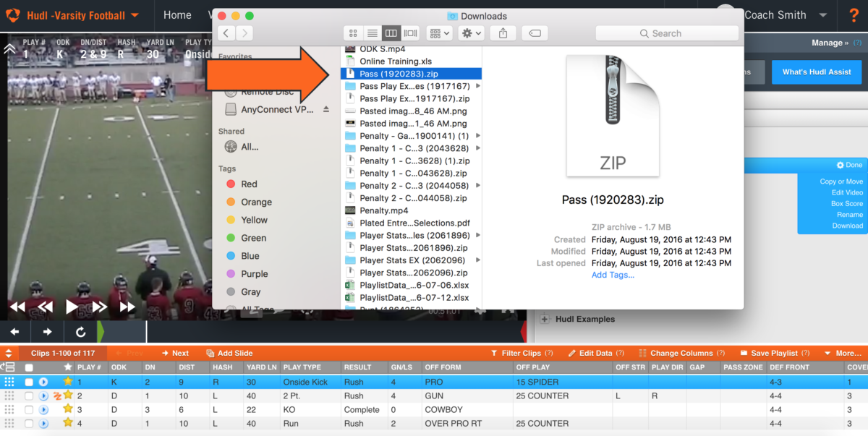This screenshot has height=436, width=868.
Task: Open the Hudl help question mark
Action: [x=854, y=15]
